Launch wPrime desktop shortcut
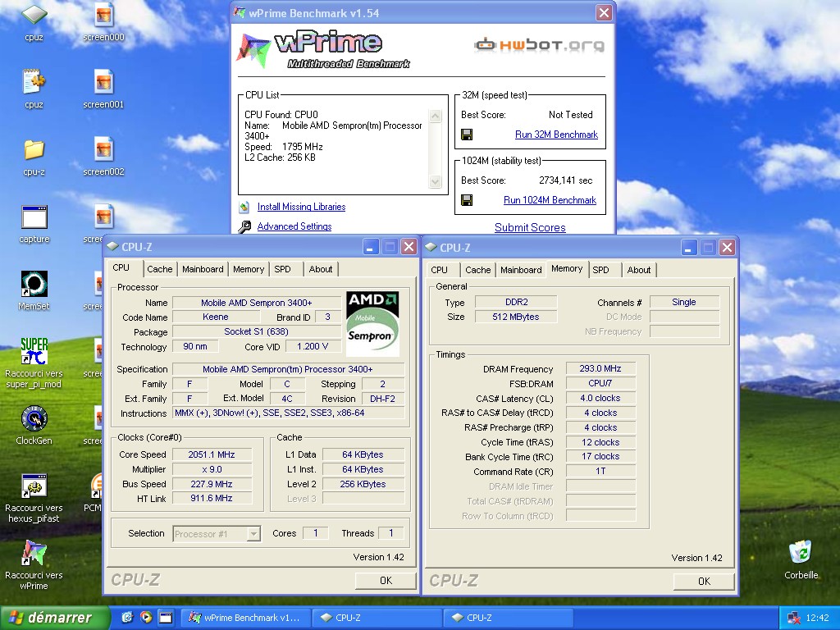The height and width of the screenshot is (630, 840). click(x=34, y=554)
